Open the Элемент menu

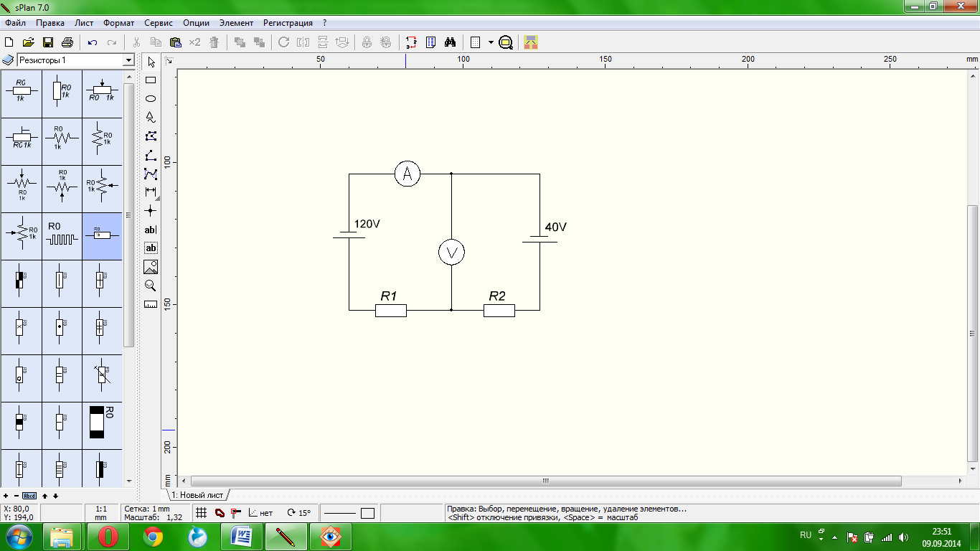[236, 23]
